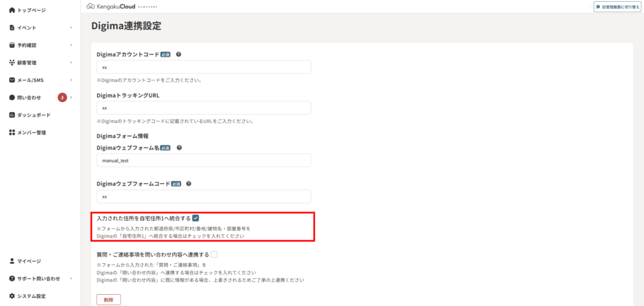Click the red badge showing 3 notifications
The width and height of the screenshot is (644, 306).
click(62, 98)
